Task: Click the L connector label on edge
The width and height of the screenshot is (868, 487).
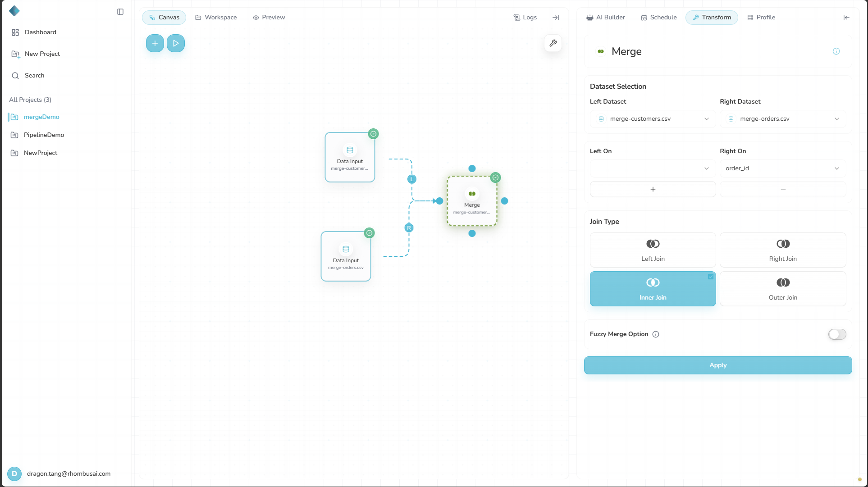Action: pyautogui.click(x=411, y=179)
